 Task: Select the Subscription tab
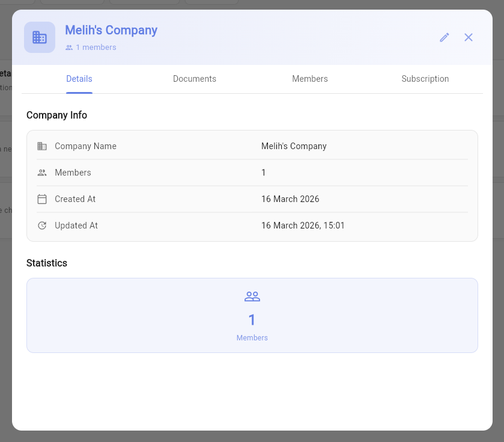pos(425,79)
